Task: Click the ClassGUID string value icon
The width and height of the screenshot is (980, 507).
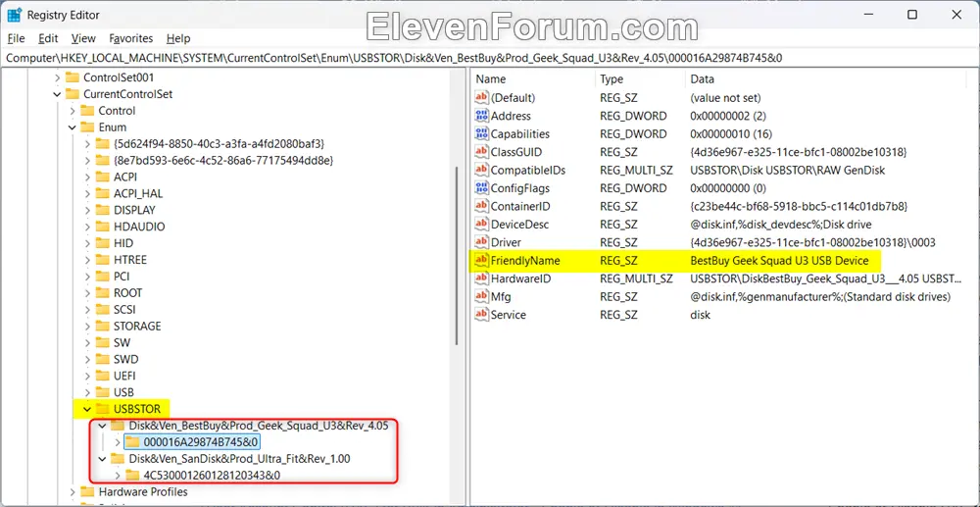Action: click(482, 152)
